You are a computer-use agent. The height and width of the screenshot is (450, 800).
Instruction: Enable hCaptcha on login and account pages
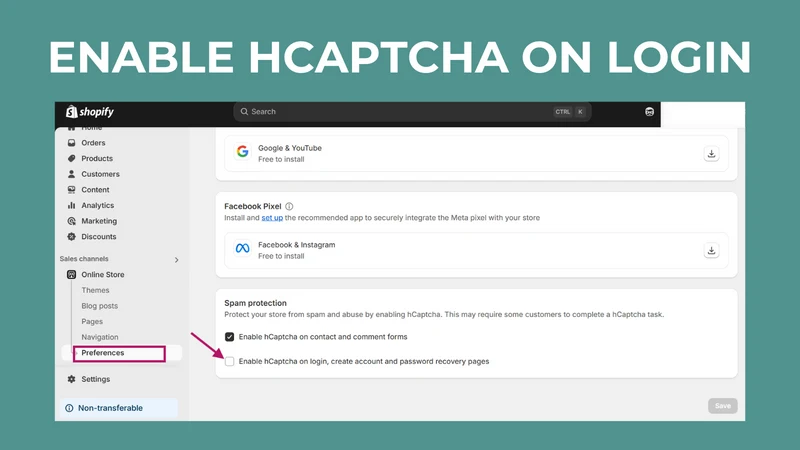[x=230, y=361]
